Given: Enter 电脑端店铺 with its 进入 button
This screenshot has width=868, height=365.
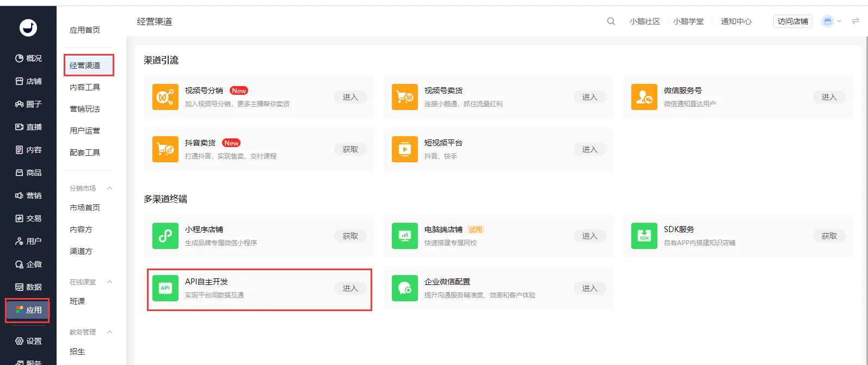Looking at the screenshot, I should tap(590, 236).
